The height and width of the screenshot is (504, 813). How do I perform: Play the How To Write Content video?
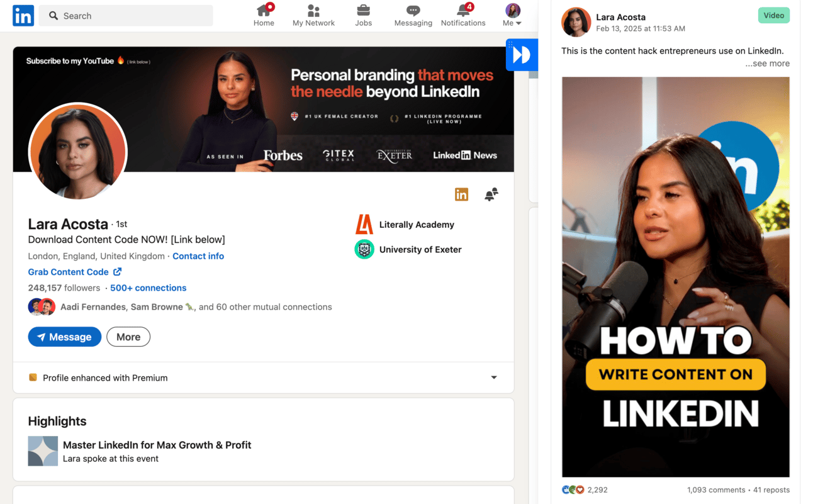(x=676, y=277)
